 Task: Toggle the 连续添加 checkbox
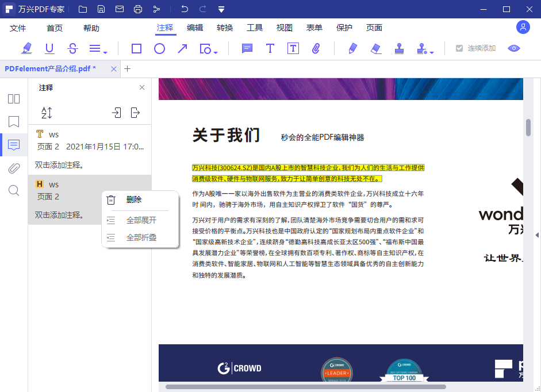point(459,48)
